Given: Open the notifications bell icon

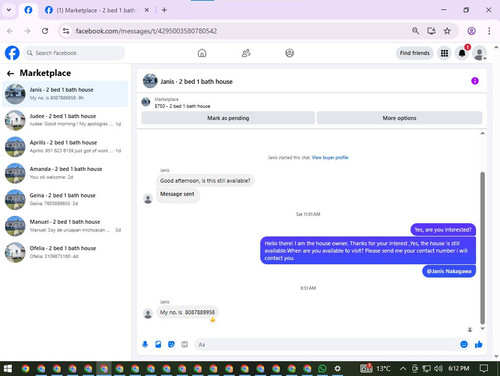Looking at the screenshot, I should point(462,53).
